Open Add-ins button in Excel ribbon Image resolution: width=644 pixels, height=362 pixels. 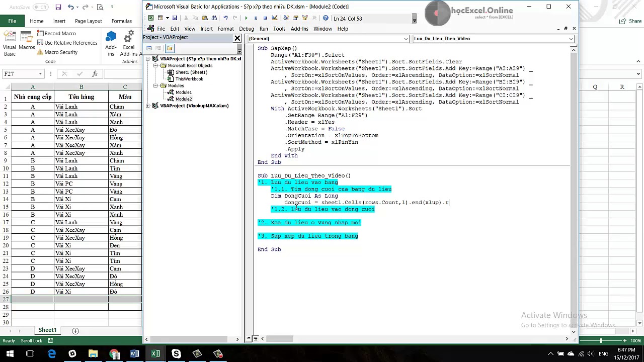click(111, 44)
